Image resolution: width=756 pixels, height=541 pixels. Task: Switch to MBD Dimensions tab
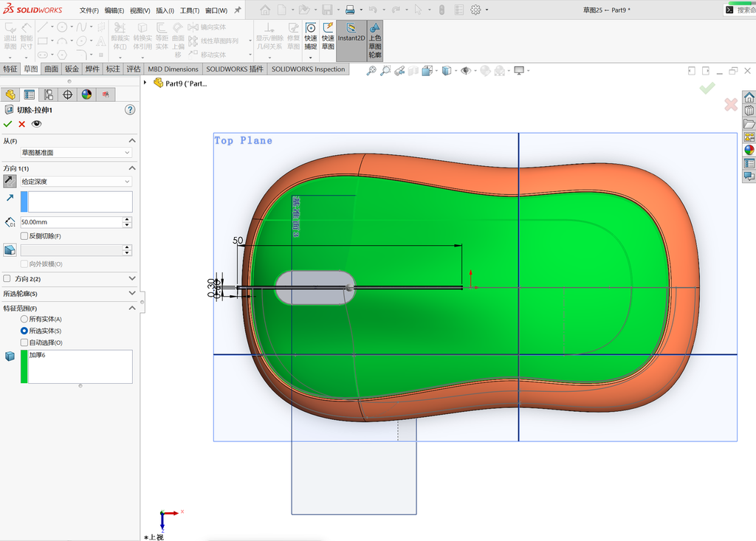tap(173, 69)
